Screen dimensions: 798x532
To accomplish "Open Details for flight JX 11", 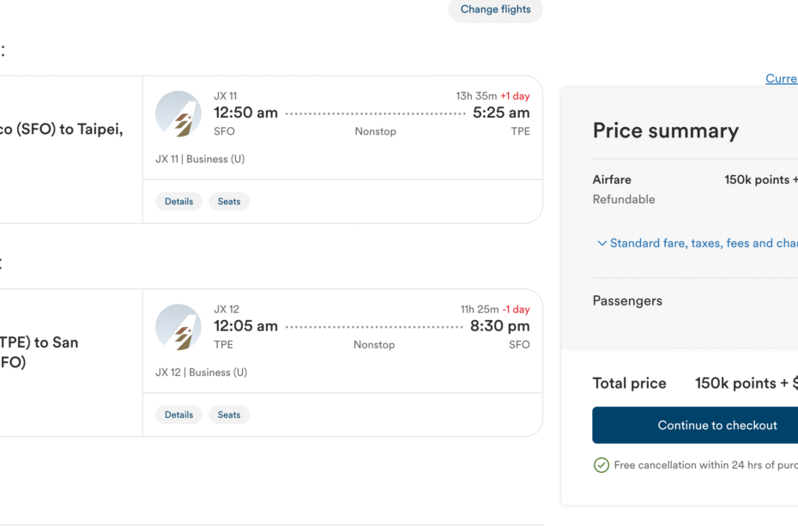I will 178,202.
